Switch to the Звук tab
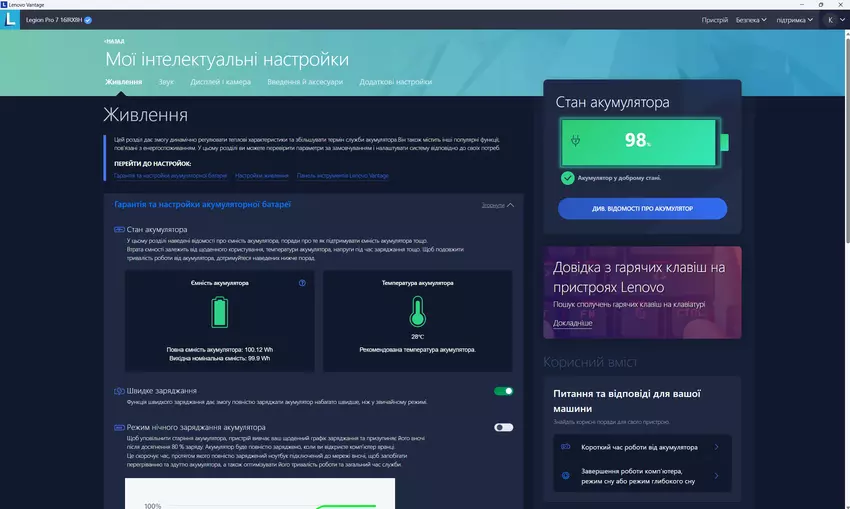Screen dimensions: 850x509 165,82
